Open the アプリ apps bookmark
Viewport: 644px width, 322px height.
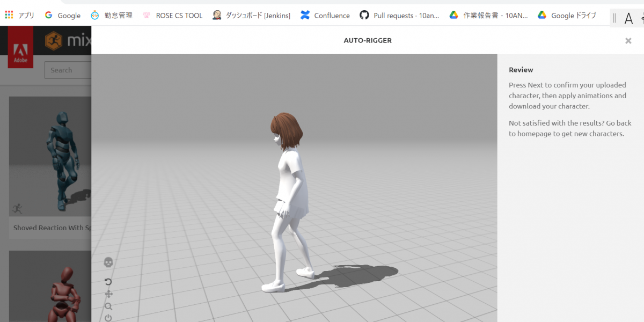20,16
